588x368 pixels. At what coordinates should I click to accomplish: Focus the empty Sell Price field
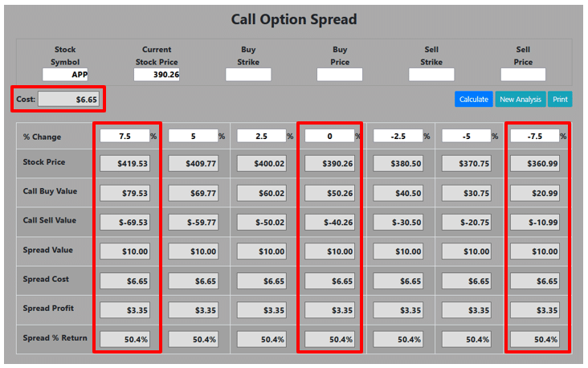[x=523, y=75]
